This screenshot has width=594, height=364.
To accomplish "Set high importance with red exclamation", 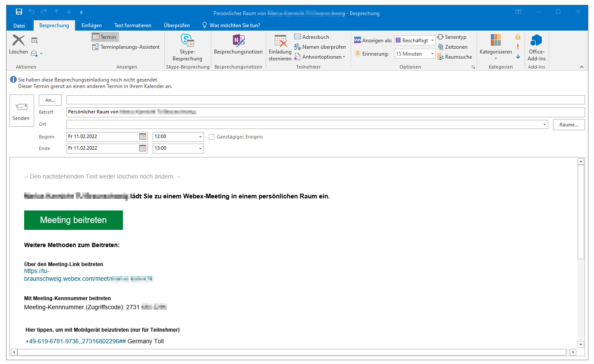I will tap(518, 47).
